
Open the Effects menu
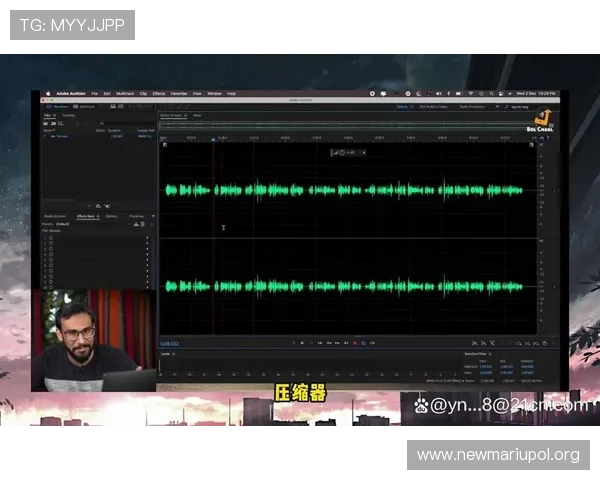pos(158,93)
